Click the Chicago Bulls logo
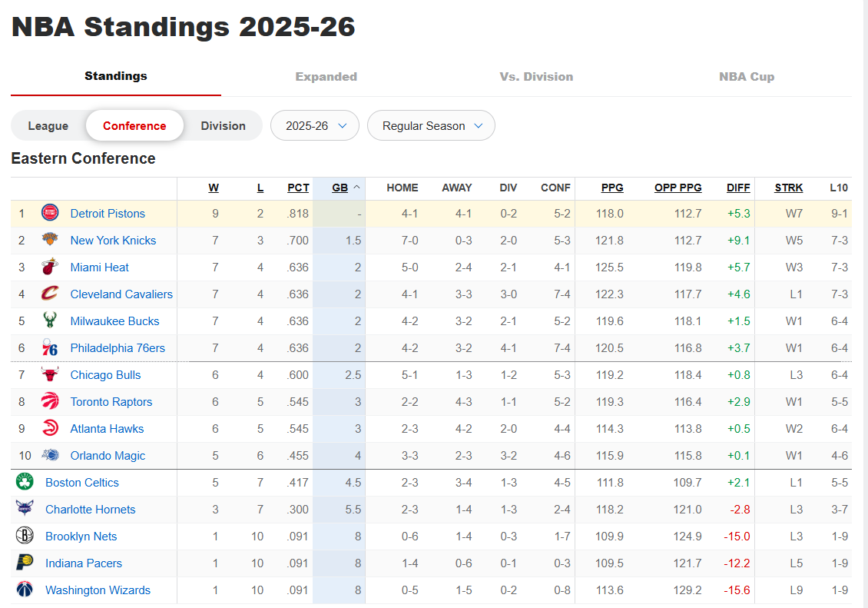This screenshot has height=608, width=868. pos(50,374)
